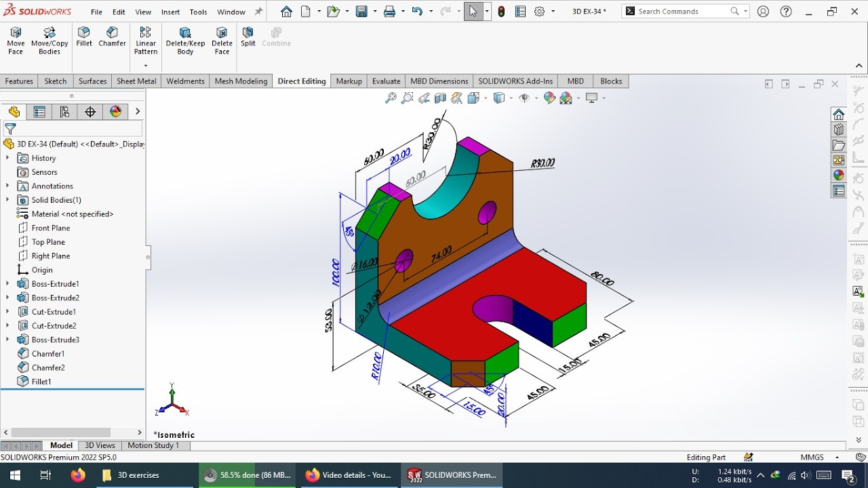Click the Save icon in the title bar
Image resolution: width=868 pixels, height=488 pixels.
[x=361, y=12]
